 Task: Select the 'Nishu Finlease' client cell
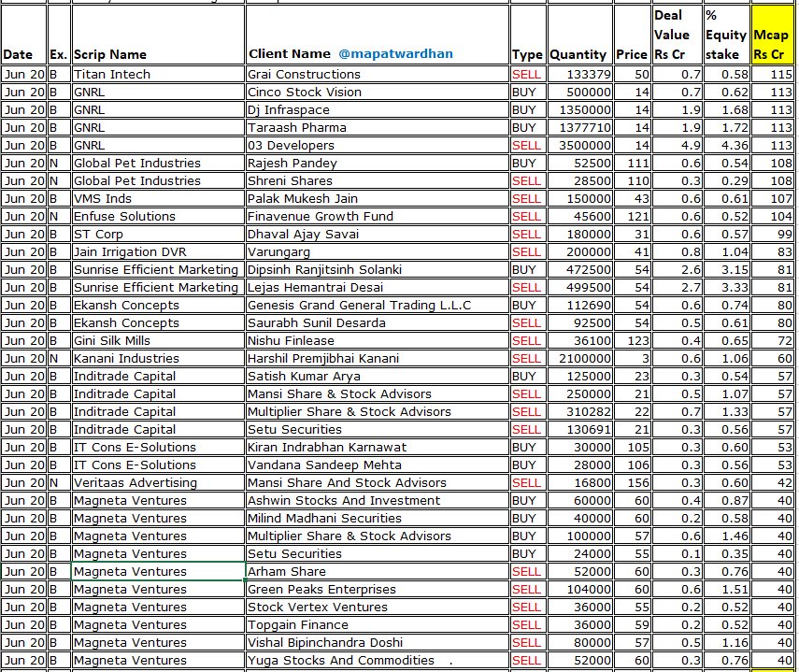coord(378,341)
